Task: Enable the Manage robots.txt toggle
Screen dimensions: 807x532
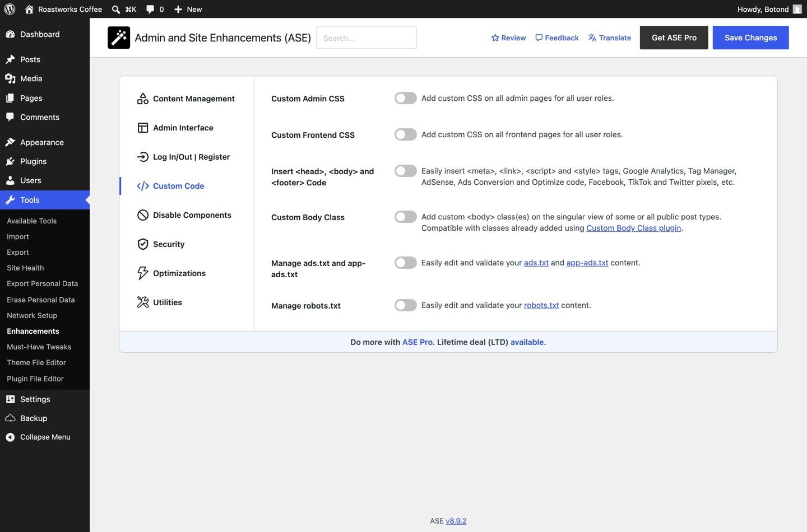Action: click(405, 305)
